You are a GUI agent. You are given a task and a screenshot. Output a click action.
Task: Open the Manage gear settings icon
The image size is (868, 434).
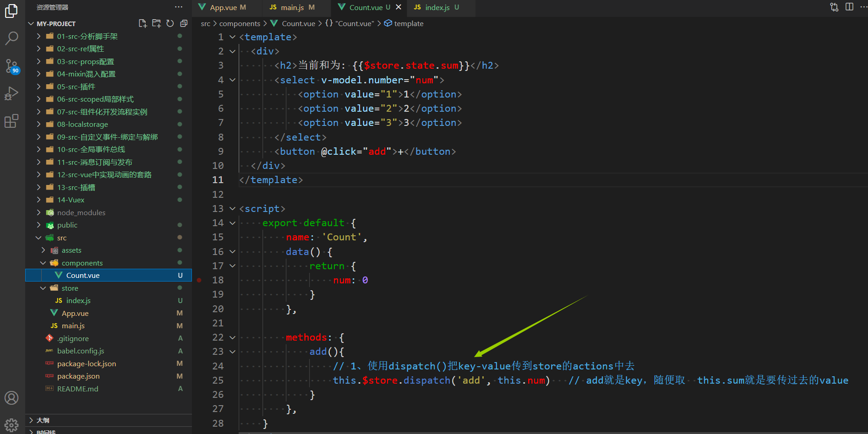click(11, 425)
